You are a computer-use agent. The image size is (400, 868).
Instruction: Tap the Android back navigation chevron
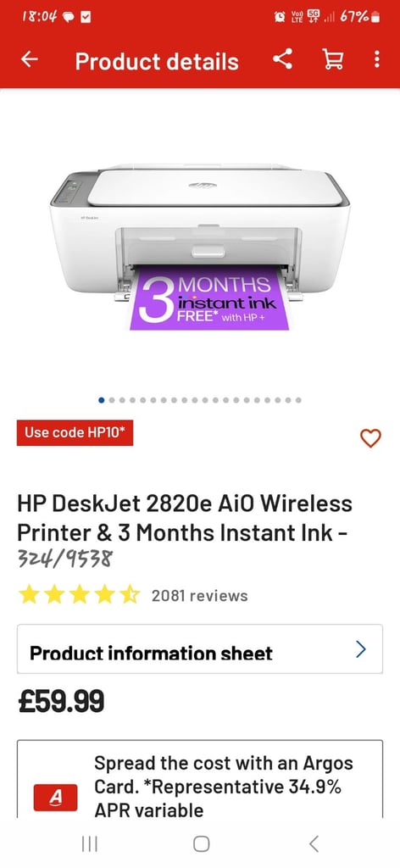click(314, 843)
